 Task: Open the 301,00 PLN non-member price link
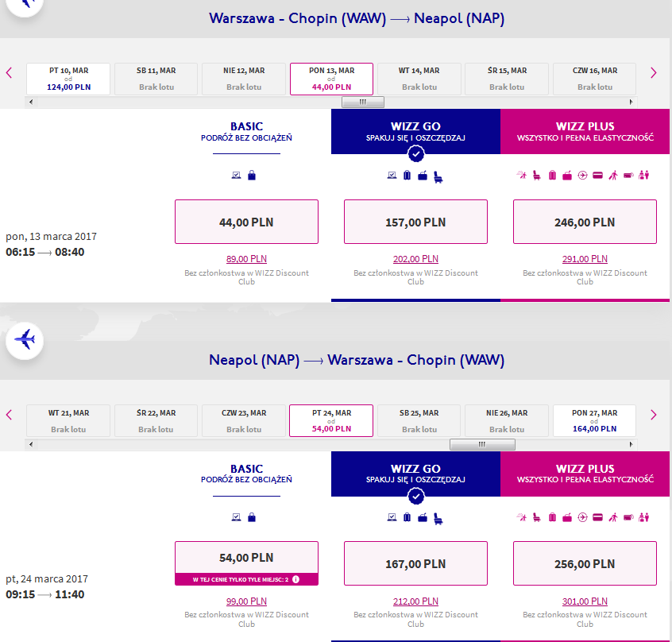click(585, 601)
